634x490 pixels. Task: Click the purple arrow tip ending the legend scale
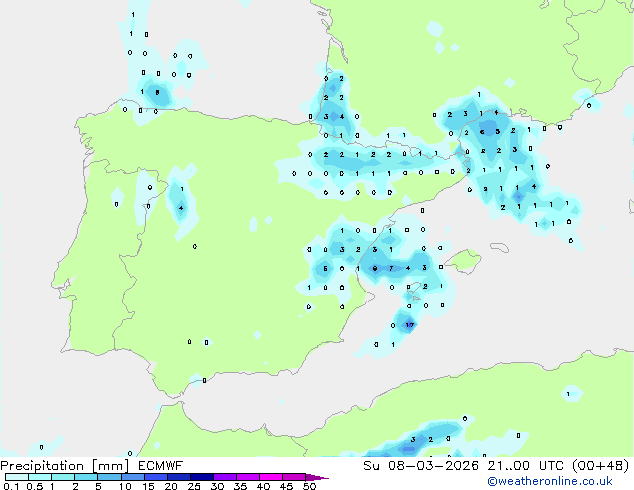pyautogui.click(x=317, y=477)
